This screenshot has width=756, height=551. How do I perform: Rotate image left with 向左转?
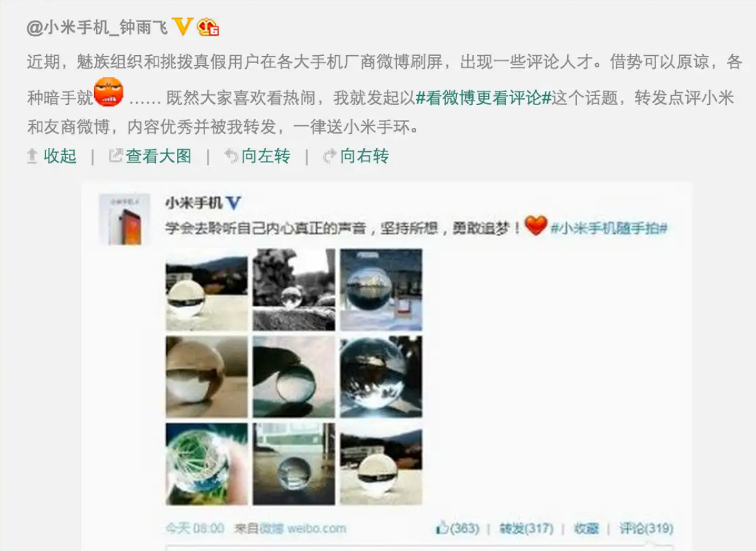(258, 156)
